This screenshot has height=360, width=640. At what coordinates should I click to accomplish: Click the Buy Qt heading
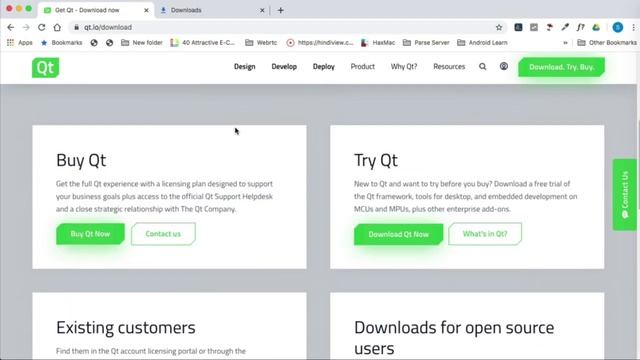coord(81,160)
